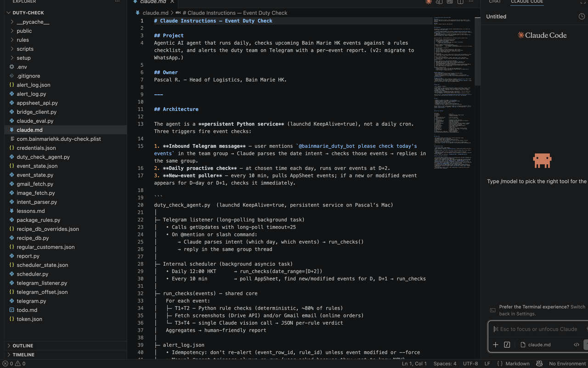Open Claude Code session history clock icon
The height and width of the screenshot is (368, 588).
click(x=582, y=17)
